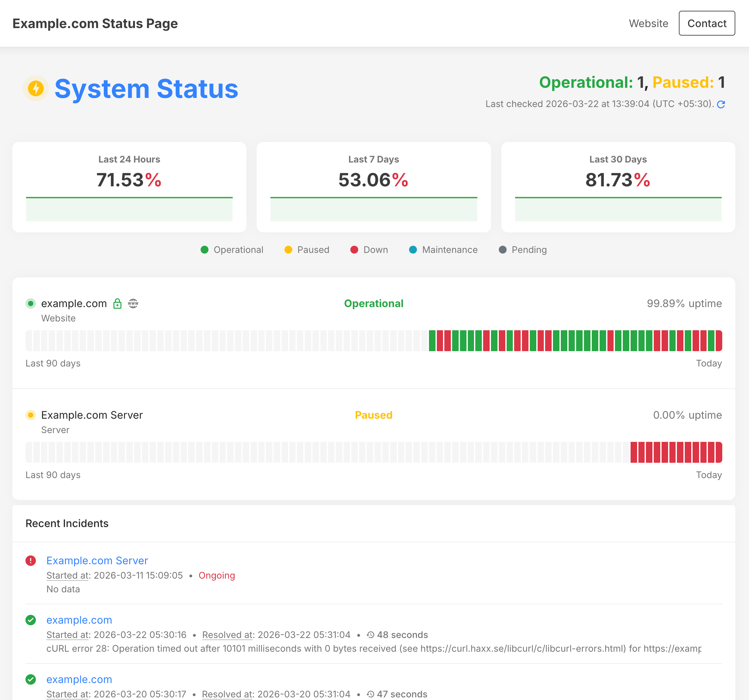The image size is (749, 700).
Task: Click the green check icon for 48-second incident
Action: (x=31, y=620)
